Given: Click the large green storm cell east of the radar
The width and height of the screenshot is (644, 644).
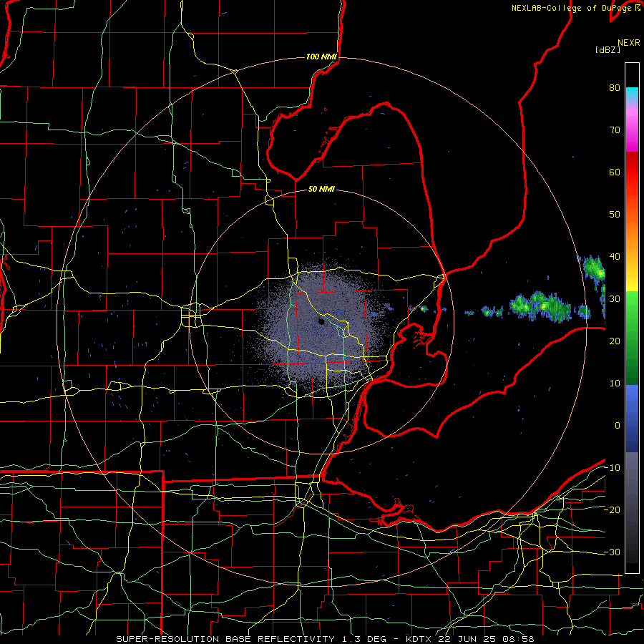Looking at the screenshot, I should coord(540,306).
